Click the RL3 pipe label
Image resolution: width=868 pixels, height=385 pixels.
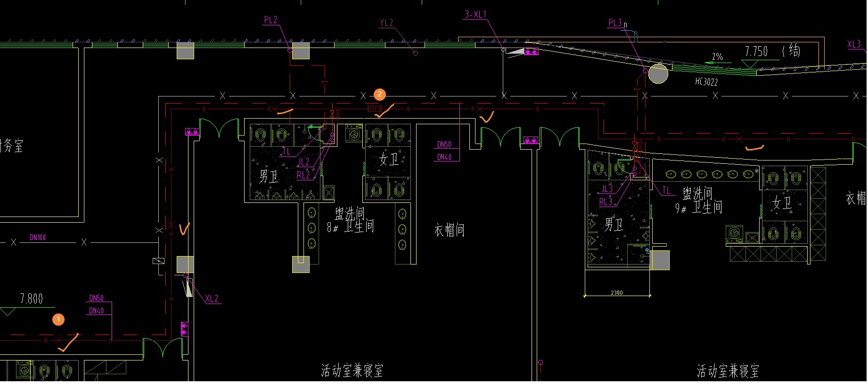pos(606,202)
